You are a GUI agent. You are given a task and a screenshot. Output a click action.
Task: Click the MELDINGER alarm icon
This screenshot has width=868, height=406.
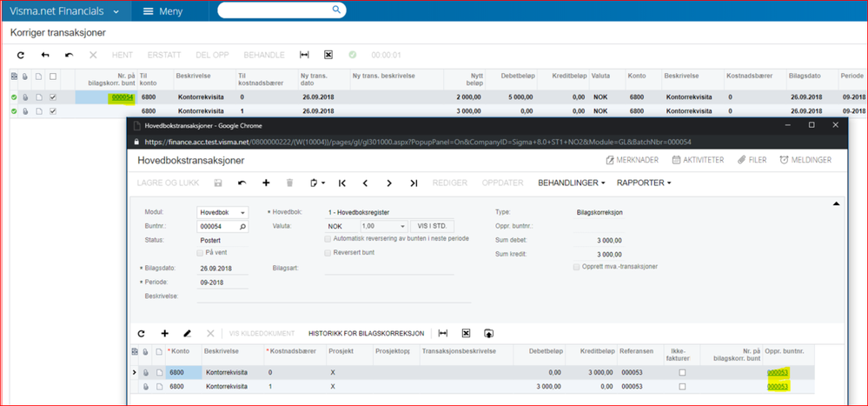[784, 160]
